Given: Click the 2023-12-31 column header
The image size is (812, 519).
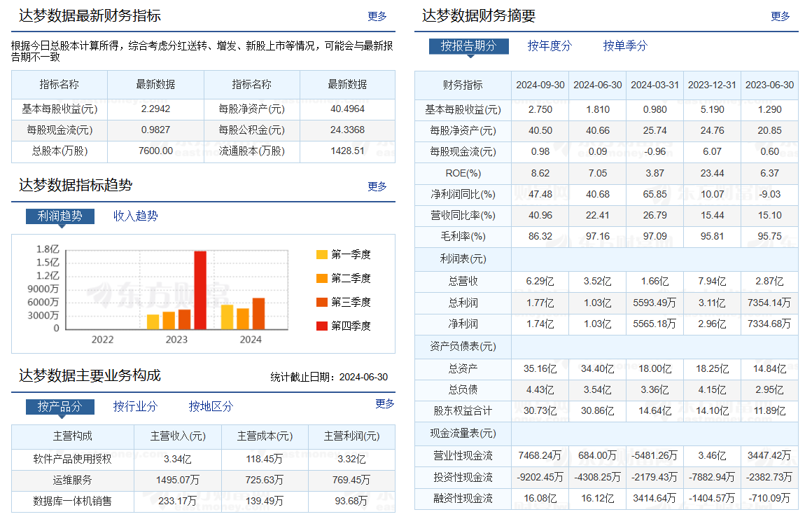Looking at the screenshot, I should point(712,85).
